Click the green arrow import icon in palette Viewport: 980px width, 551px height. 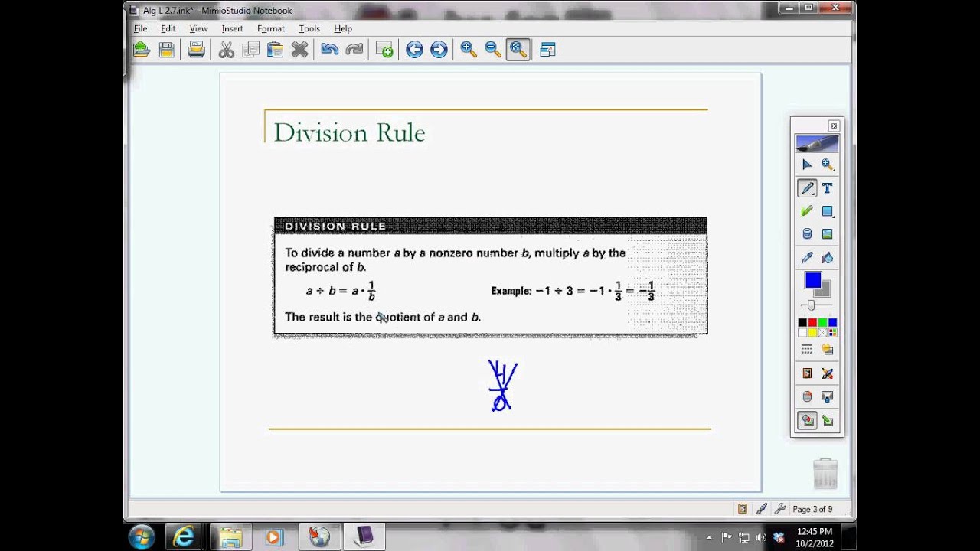tap(828, 420)
